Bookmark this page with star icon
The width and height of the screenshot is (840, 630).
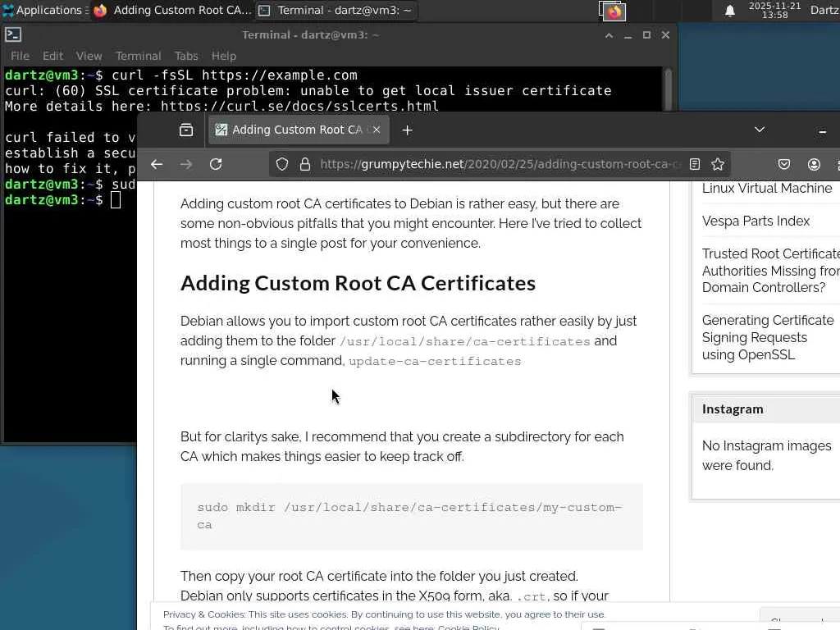(x=718, y=164)
